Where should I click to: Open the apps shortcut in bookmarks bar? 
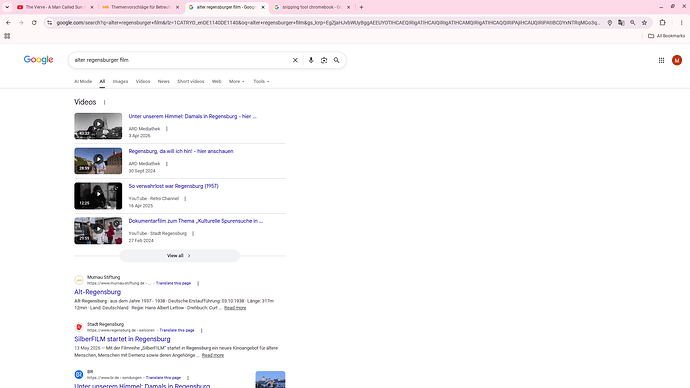7,36
